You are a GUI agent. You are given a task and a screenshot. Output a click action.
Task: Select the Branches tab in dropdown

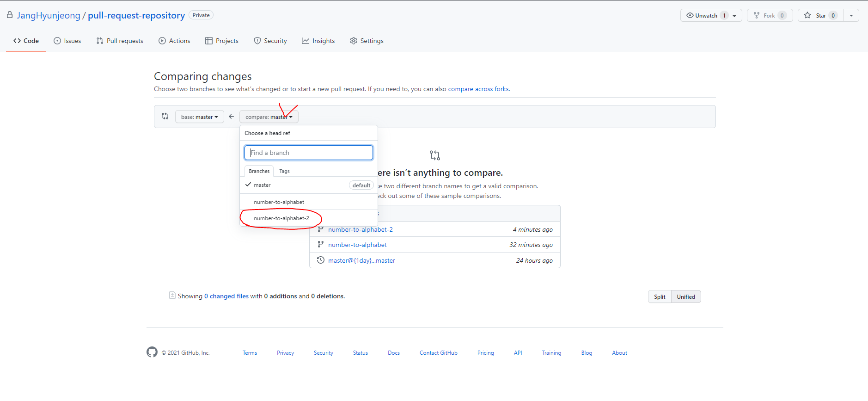point(259,171)
